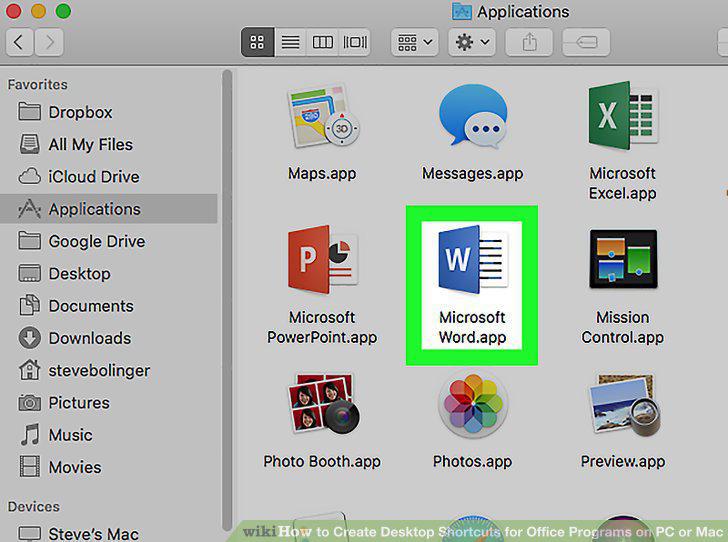The height and width of the screenshot is (542, 728).
Task: Select the Microsoft PowerPoint.app icon
Action: tap(322, 259)
